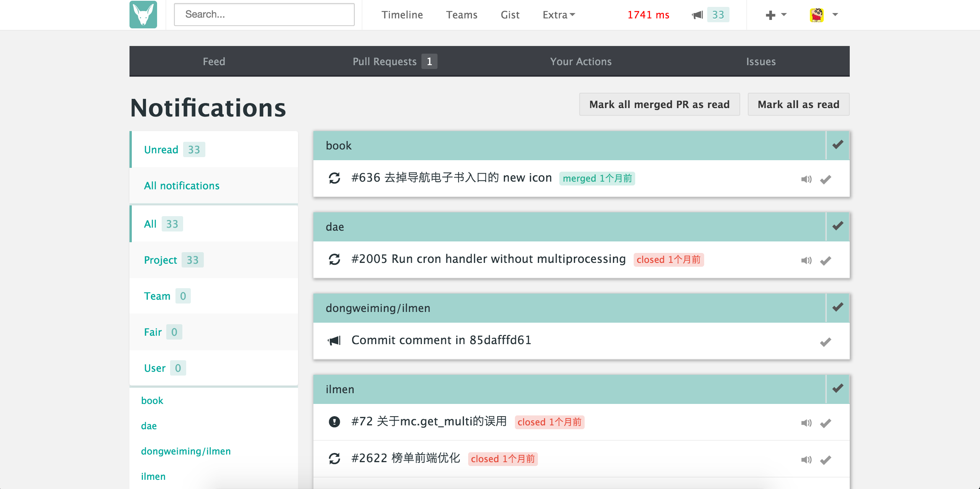Click the megaphone notifications icon in header

(x=698, y=15)
